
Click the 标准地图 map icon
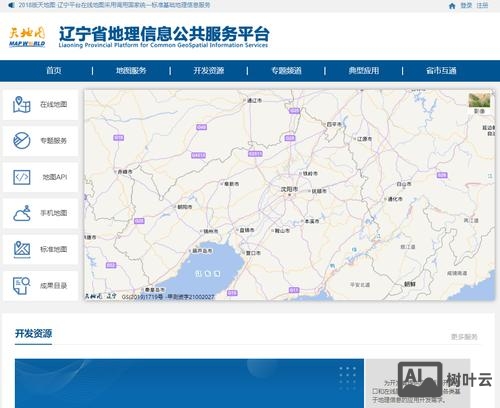[x=22, y=249]
